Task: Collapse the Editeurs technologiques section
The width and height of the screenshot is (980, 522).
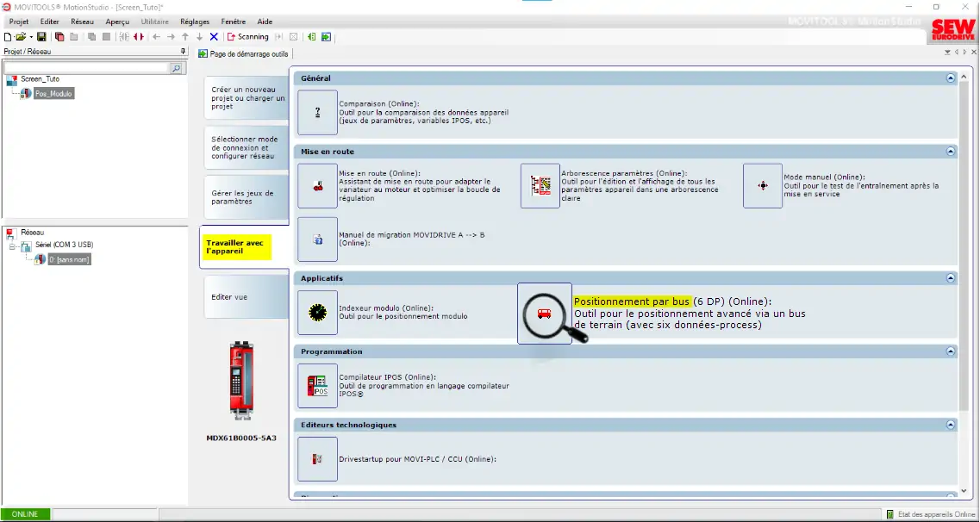Action: point(951,425)
